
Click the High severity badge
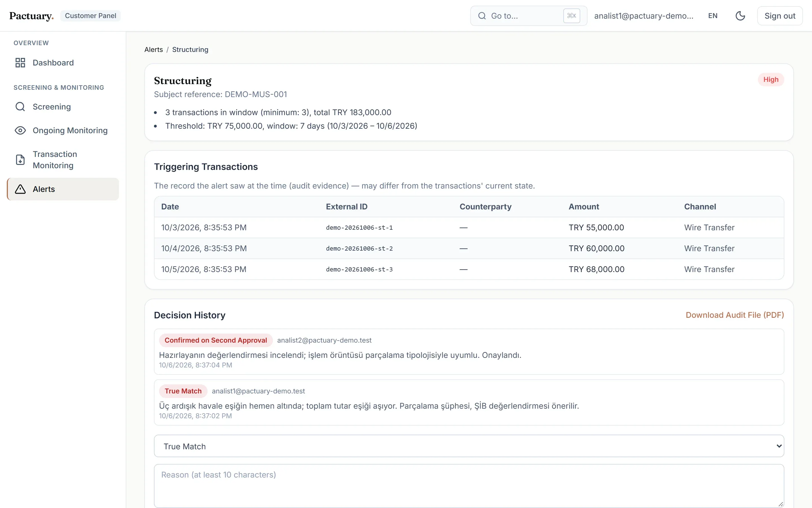771,80
